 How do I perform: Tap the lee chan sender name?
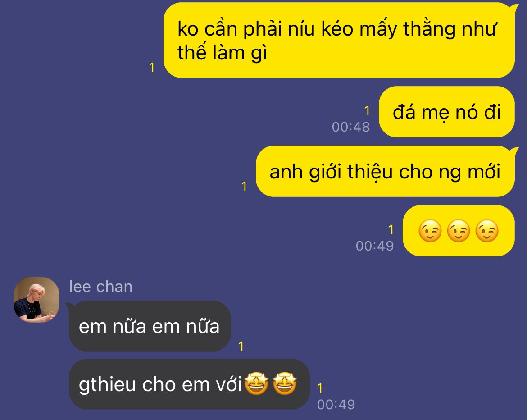point(101,287)
